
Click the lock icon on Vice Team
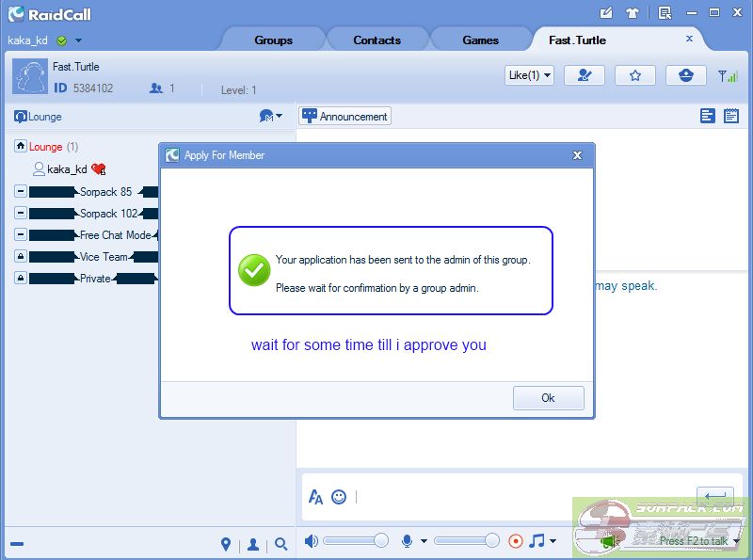pyautogui.click(x=20, y=256)
